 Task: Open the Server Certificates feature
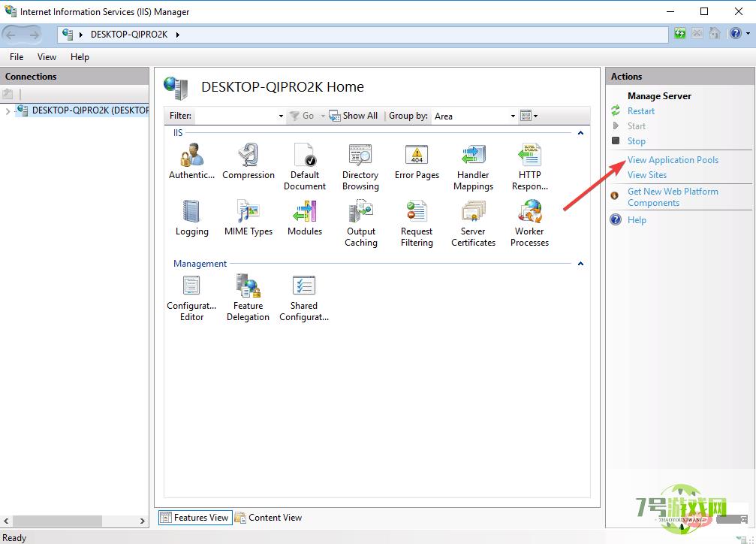473,223
